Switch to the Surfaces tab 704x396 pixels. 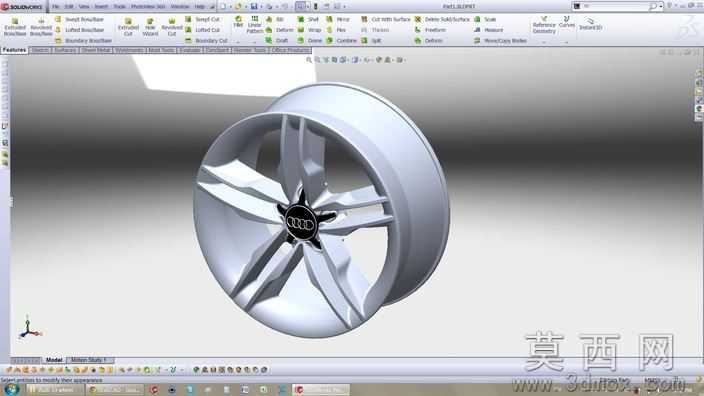(66, 50)
